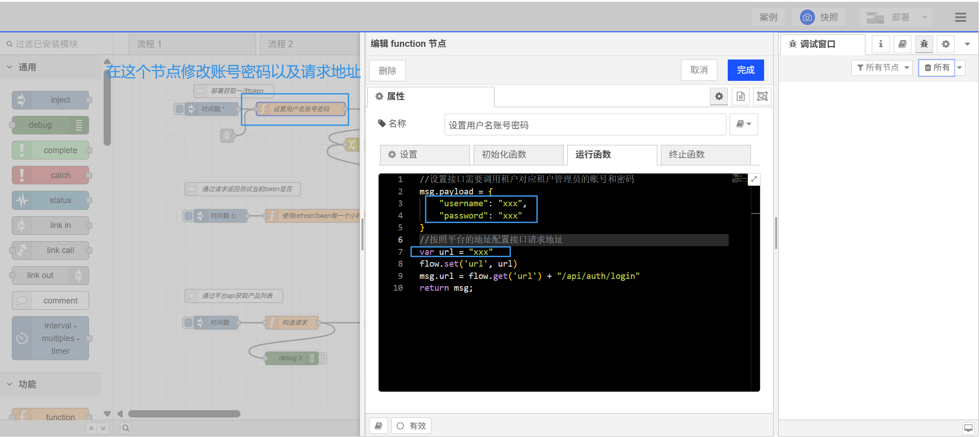Click the book icon in editor footer

[378, 426]
